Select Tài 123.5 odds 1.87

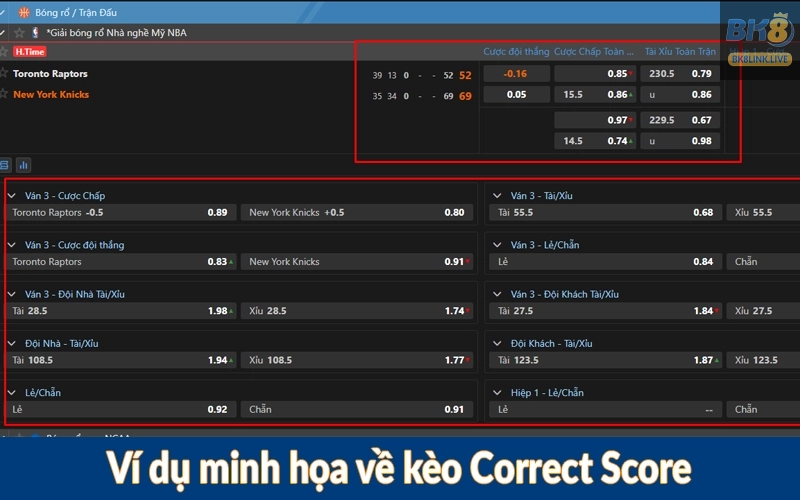605,360
